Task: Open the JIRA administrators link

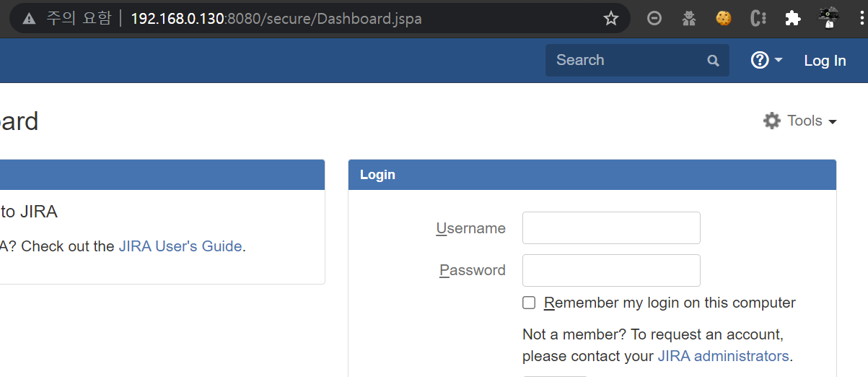Action: [x=723, y=356]
